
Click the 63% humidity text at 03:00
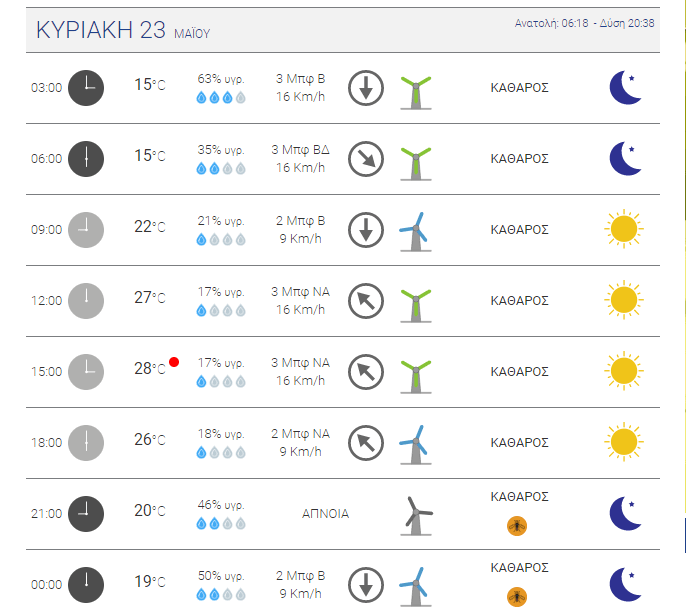pos(221,79)
